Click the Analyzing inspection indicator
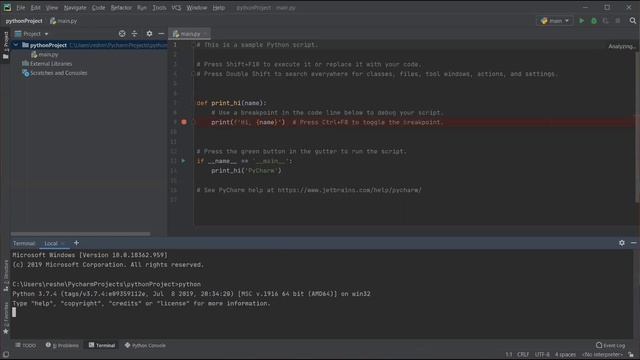Screen dimensions: 640x360 pyautogui.click(x=621, y=46)
